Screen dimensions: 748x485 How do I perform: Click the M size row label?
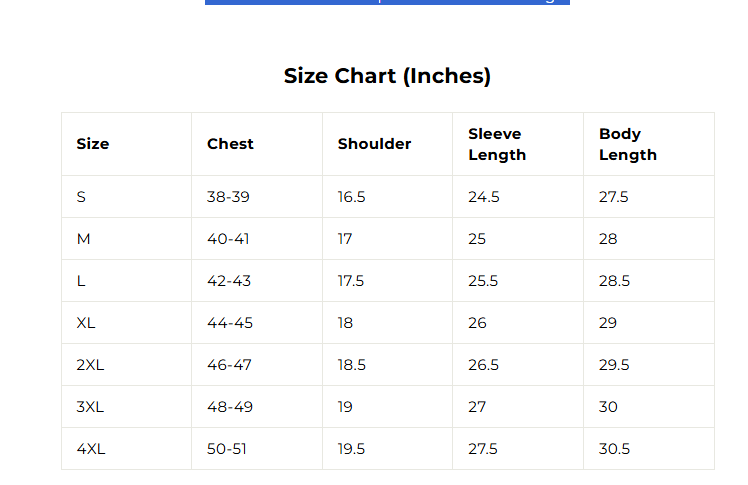coord(83,239)
